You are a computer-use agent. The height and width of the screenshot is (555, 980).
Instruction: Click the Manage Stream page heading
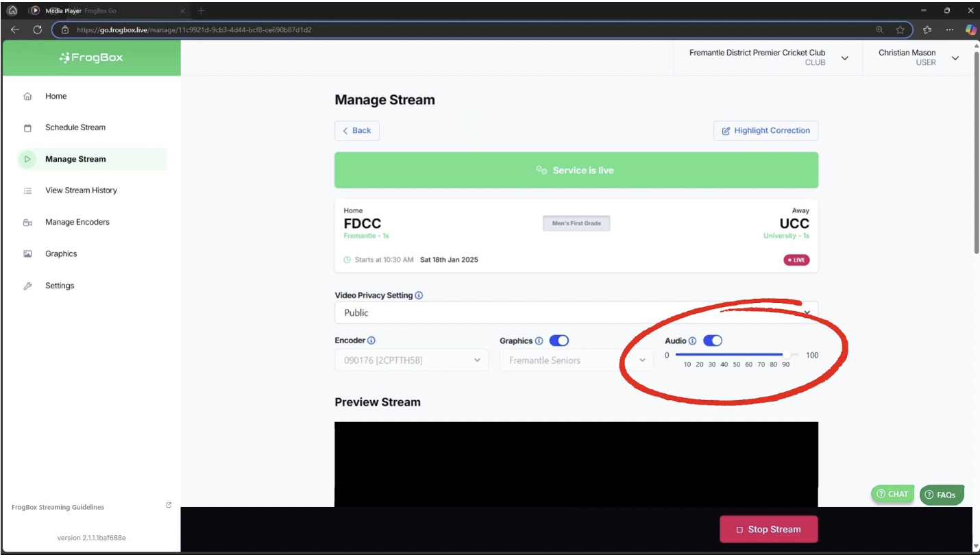coord(384,100)
